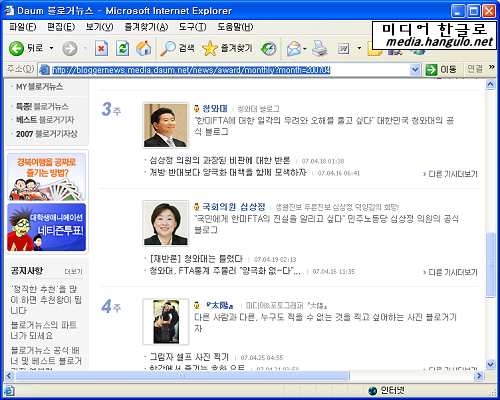This screenshot has height=400, width=500.
Task: Open the 청와대 blog link
Action: tap(215, 109)
